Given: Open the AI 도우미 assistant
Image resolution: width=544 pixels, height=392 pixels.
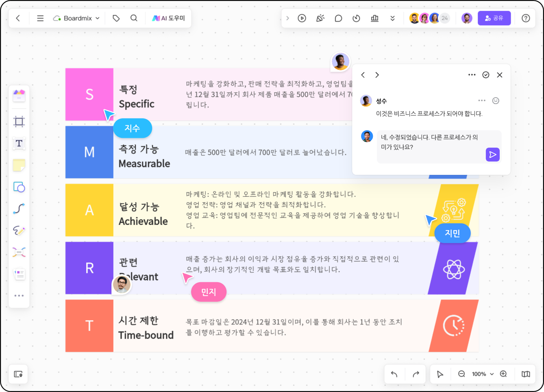Looking at the screenshot, I should (169, 18).
